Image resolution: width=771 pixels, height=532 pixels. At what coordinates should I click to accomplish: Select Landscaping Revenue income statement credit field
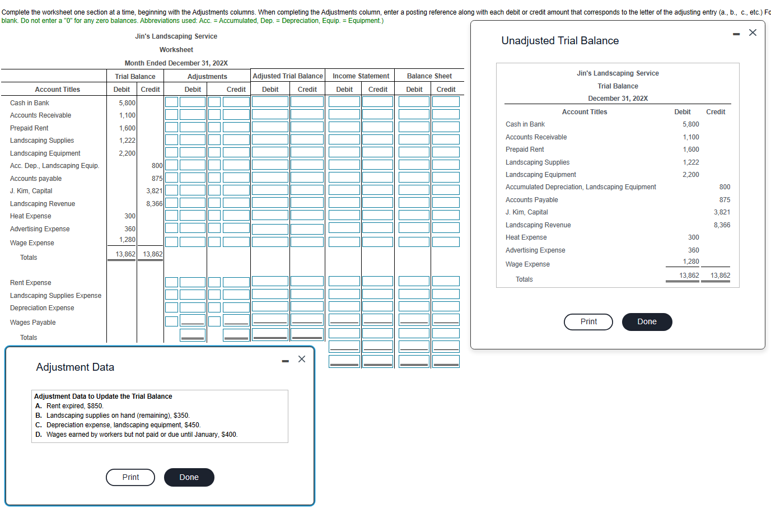377,203
